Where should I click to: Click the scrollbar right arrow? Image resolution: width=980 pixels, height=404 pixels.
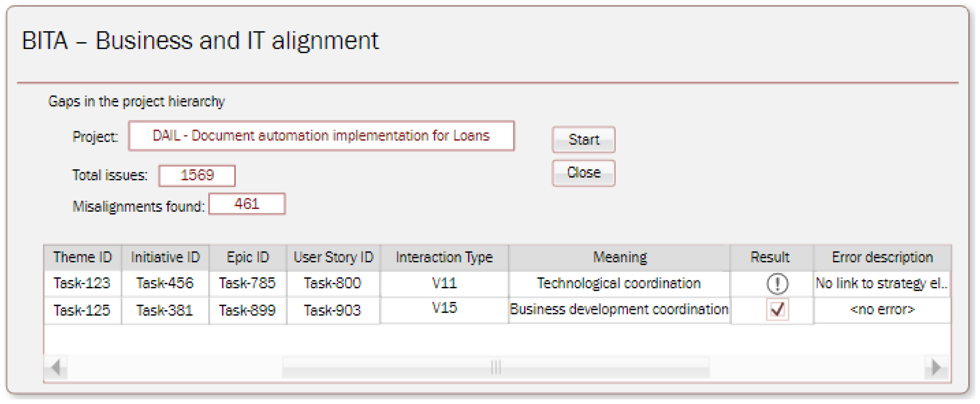point(936,368)
